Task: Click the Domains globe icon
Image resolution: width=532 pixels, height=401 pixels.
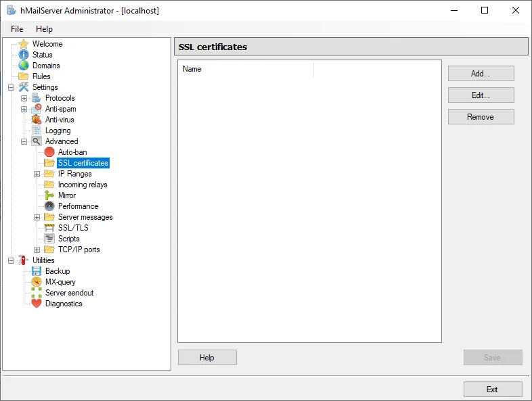Action: (x=24, y=66)
